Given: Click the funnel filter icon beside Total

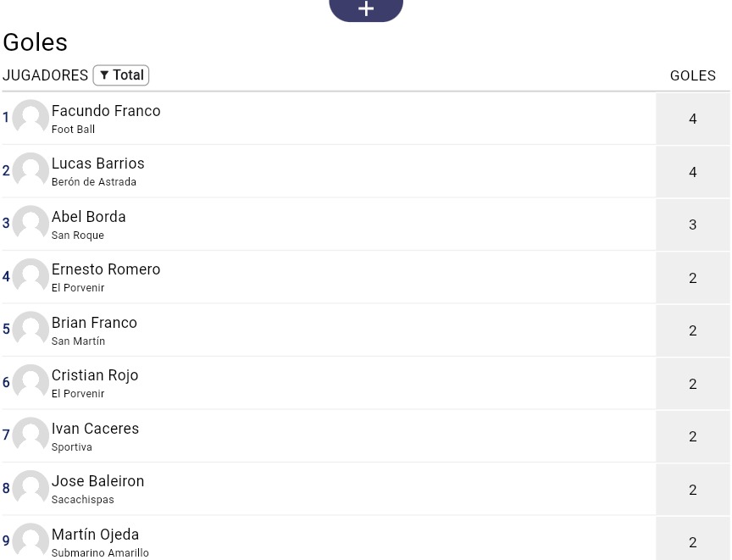Looking at the screenshot, I should [104, 75].
